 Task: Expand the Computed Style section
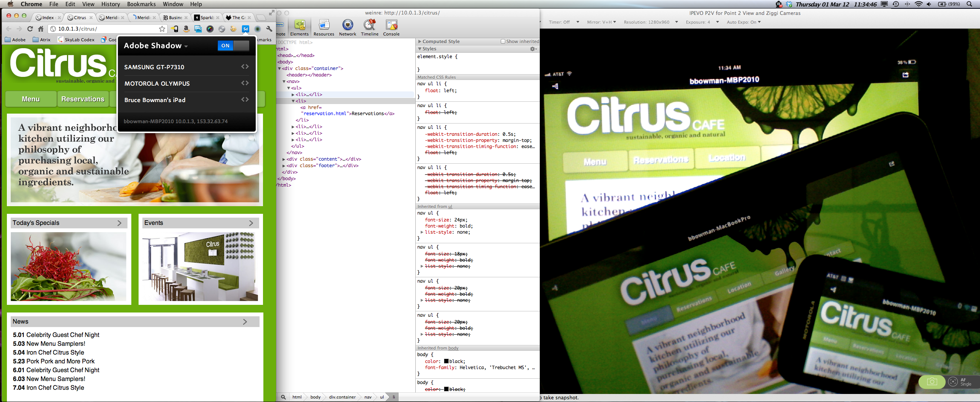coord(420,41)
